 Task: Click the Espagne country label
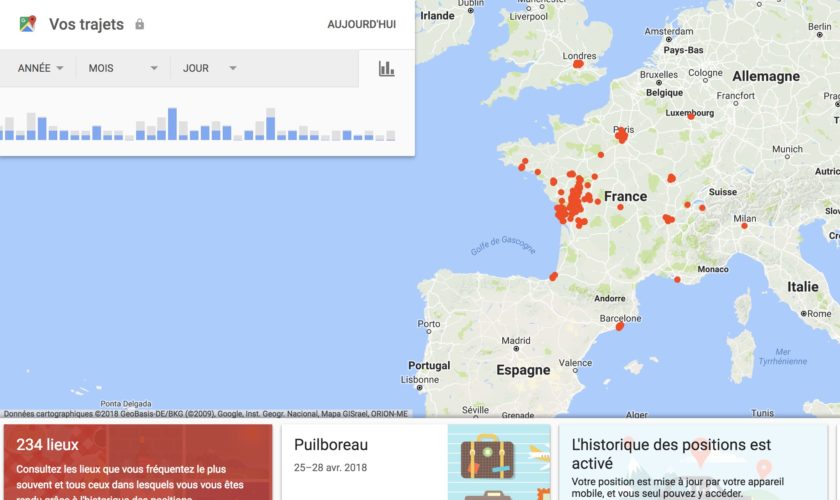[x=523, y=370]
